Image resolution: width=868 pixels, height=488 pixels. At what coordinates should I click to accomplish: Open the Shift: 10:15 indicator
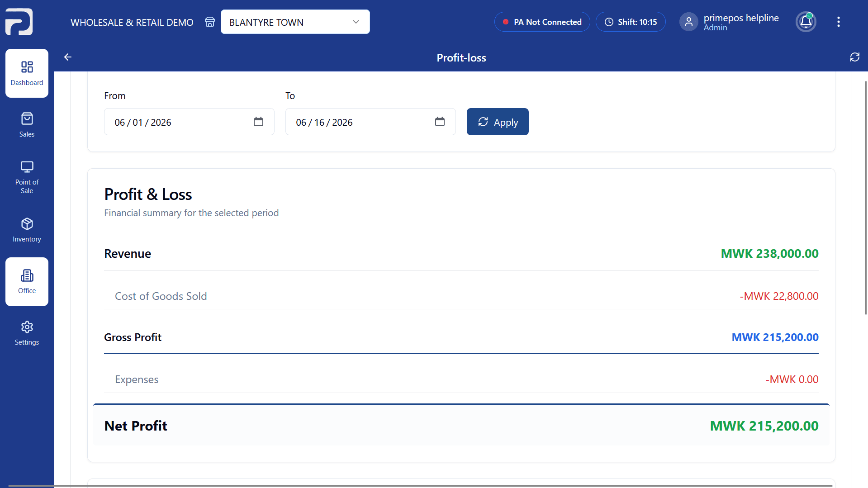point(631,22)
